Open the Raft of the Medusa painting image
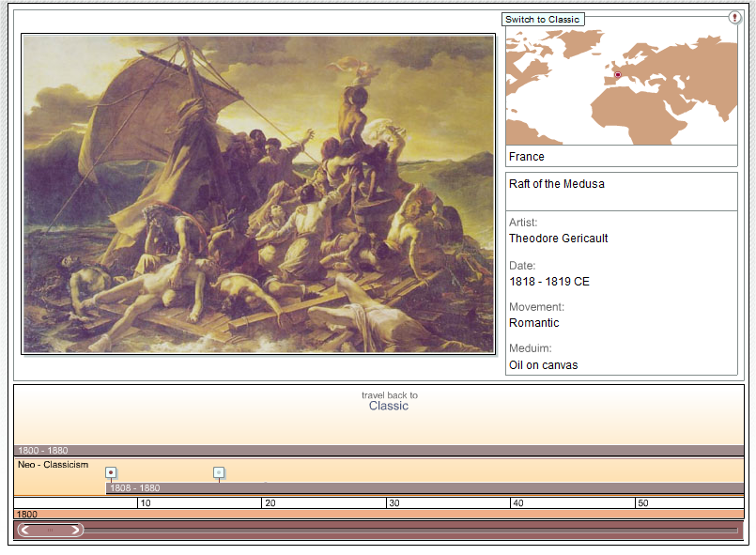Screen dimensions: 756x555 pyautogui.click(x=258, y=193)
